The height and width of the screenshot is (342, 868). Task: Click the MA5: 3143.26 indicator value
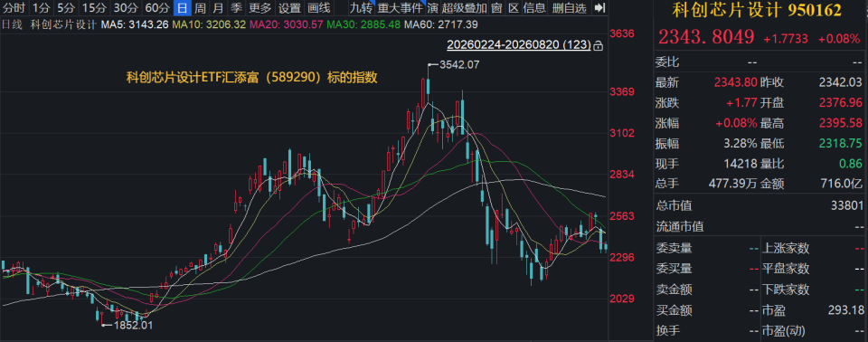135,24
